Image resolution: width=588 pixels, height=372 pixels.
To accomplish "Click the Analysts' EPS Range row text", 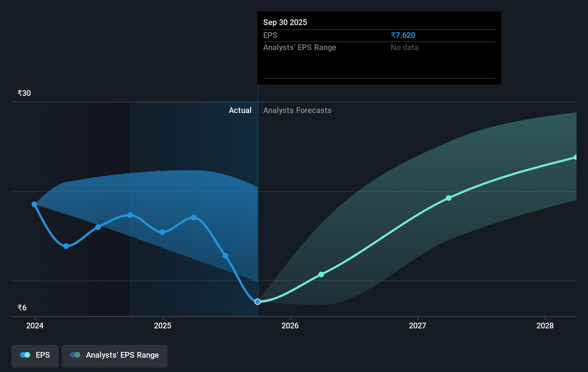I will pyautogui.click(x=299, y=47).
